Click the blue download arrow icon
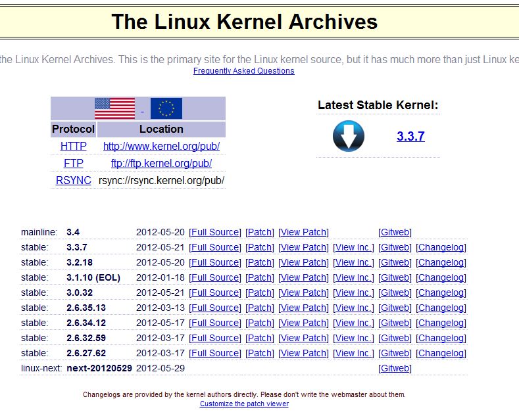Screen dimensions: 519x420 [x=349, y=136]
